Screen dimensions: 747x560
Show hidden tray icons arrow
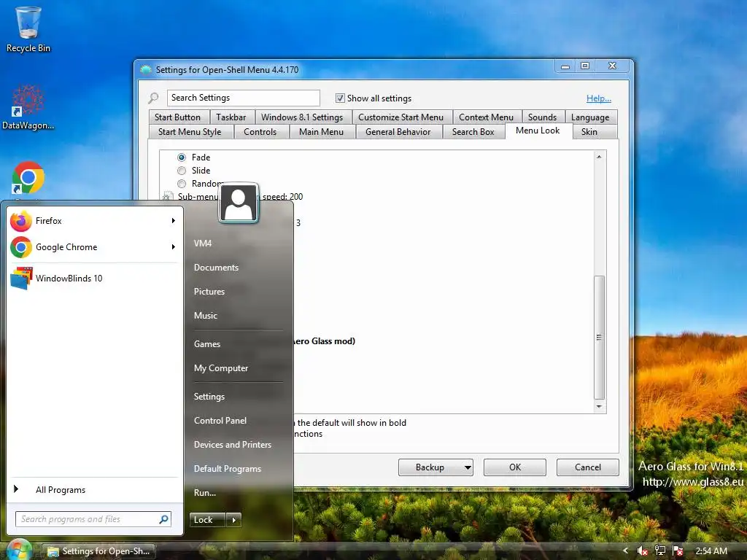click(x=625, y=551)
